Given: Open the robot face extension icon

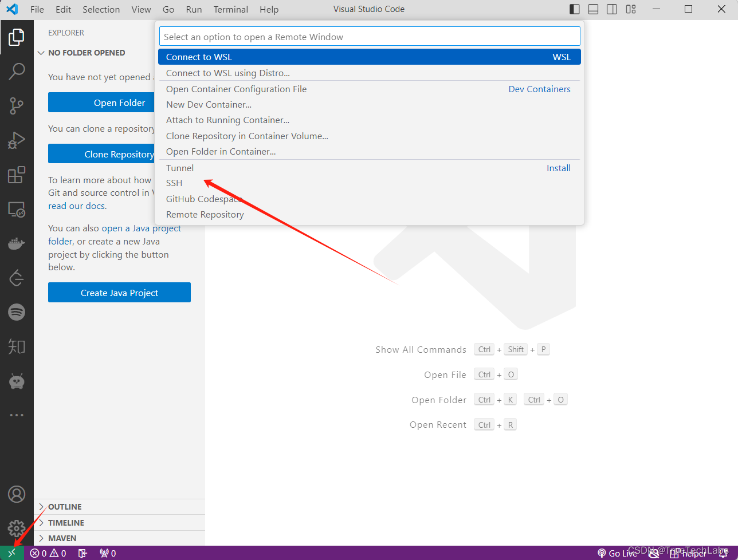Looking at the screenshot, I should (x=17, y=381).
